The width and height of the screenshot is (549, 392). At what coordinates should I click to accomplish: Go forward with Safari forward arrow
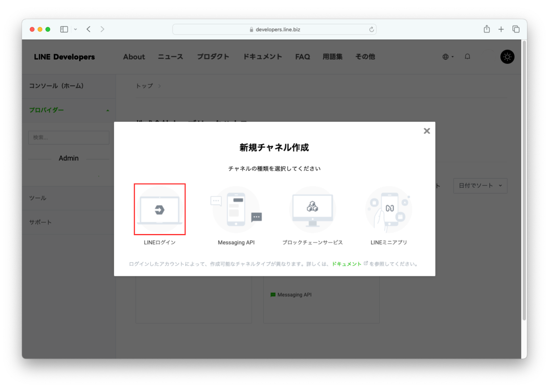102,29
